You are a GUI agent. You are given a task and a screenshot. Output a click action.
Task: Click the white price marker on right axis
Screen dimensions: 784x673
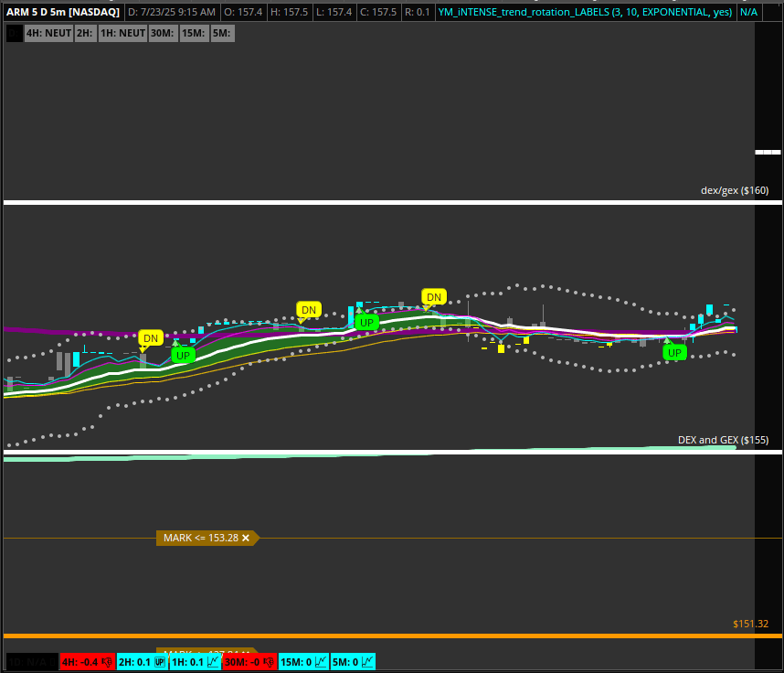pyautogui.click(x=768, y=152)
